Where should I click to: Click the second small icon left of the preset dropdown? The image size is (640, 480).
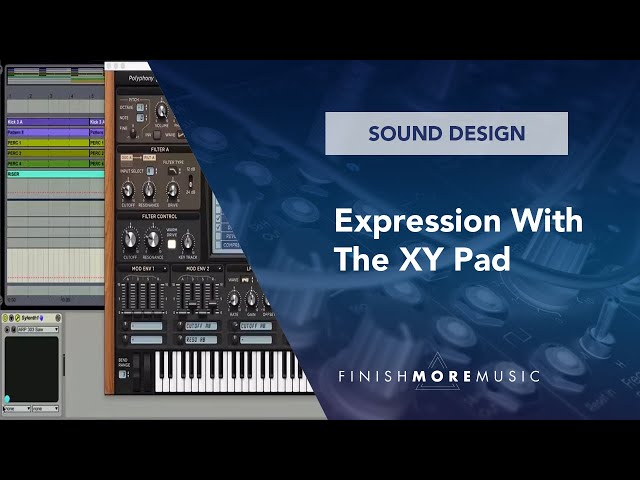(x=13, y=330)
